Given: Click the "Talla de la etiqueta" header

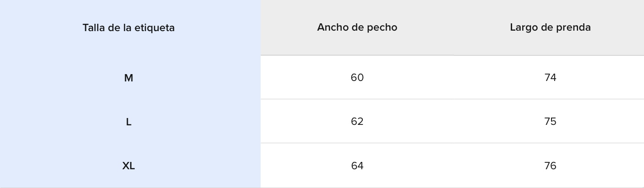Looking at the screenshot, I should [128, 28].
